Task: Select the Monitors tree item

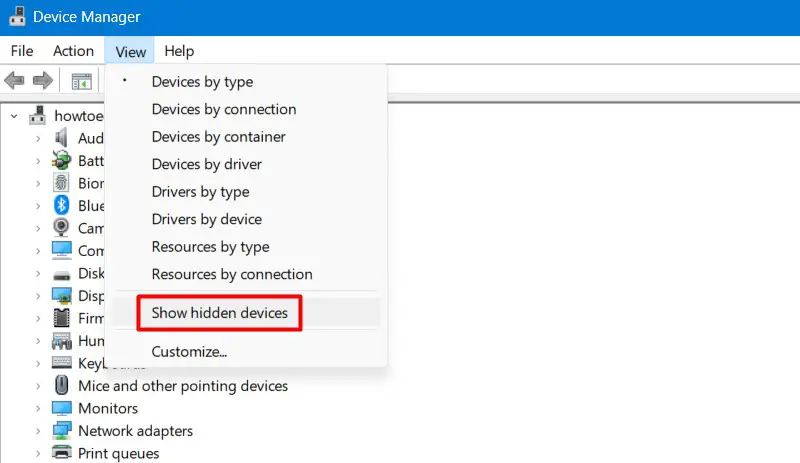Action: [x=108, y=408]
